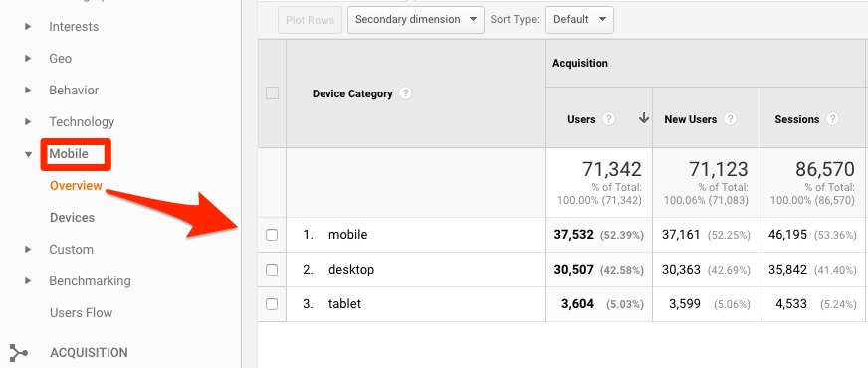The image size is (868, 368).
Task: Click the Sort Type label
Action: (515, 19)
